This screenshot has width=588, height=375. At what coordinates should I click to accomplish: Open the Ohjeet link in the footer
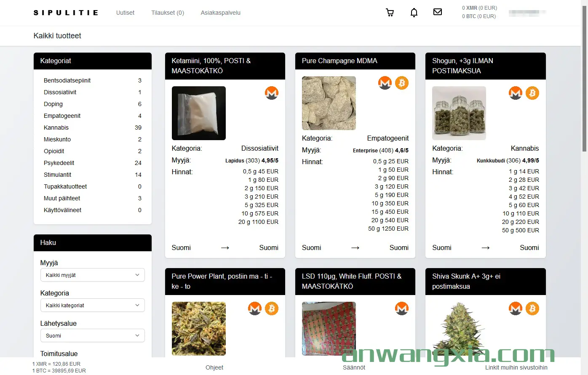coord(214,367)
